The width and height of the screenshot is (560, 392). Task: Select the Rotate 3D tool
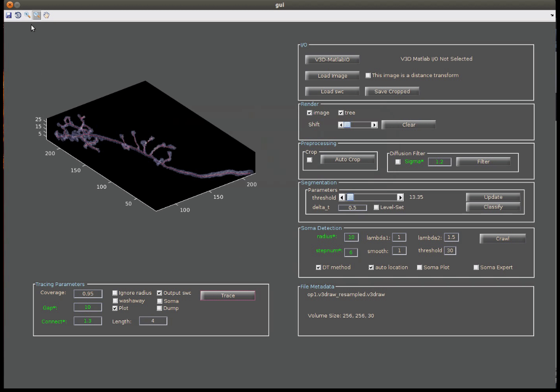click(x=18, y=15)
